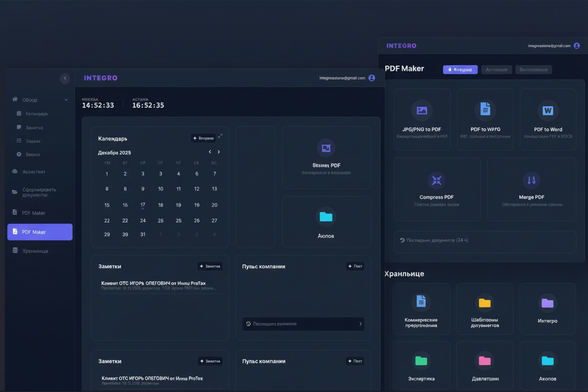Open the recent items row chevron in Пульс компании
Viewport: 588px width, 392px height.
pos(360,324)
